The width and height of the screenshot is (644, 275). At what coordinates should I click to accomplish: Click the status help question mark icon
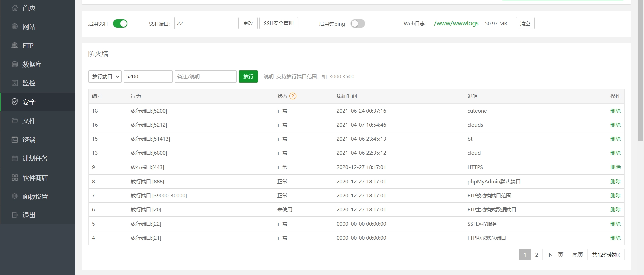(x=293, y=96)
